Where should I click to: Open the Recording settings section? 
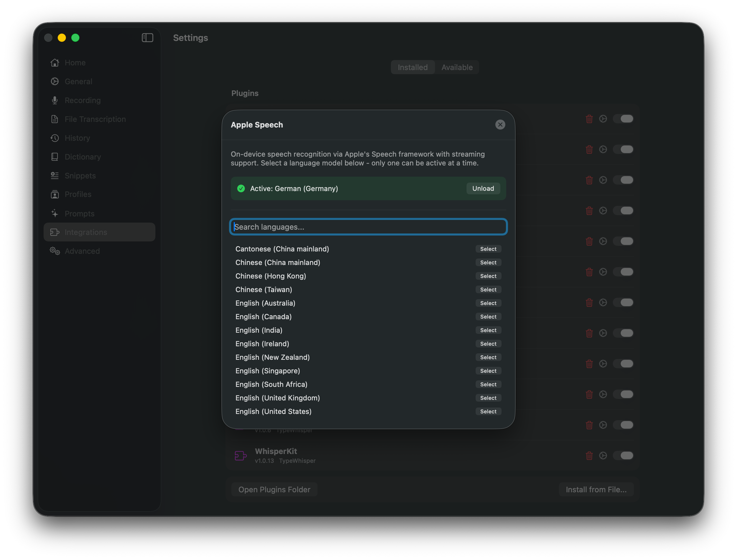[82, 100]
